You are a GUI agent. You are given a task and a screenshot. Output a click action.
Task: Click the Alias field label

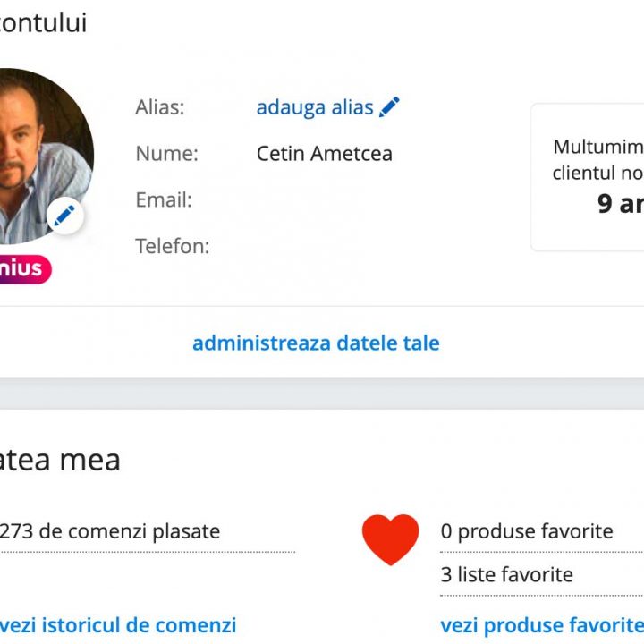[x=160, y=107]
